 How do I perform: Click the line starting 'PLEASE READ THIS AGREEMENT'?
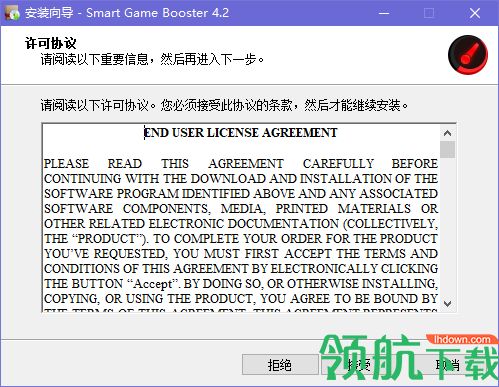click(241, 164)
